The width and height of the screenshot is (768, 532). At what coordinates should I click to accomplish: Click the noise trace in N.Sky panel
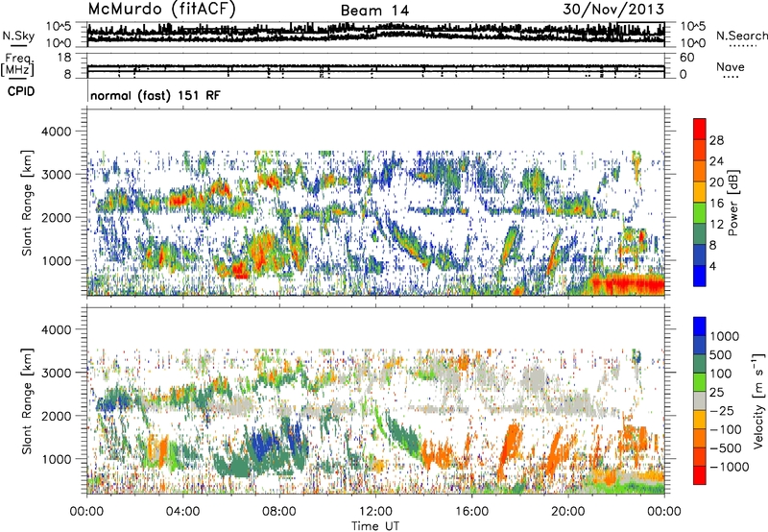coord(375,34)
